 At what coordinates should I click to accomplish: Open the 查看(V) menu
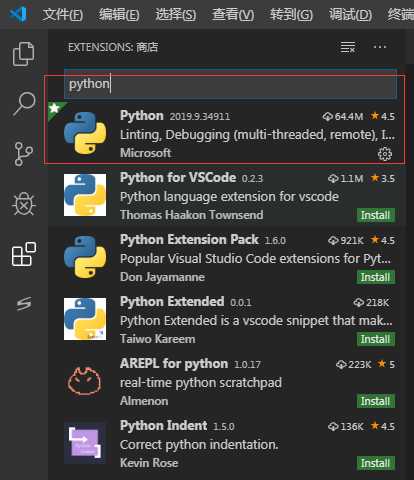coord(233,15)
